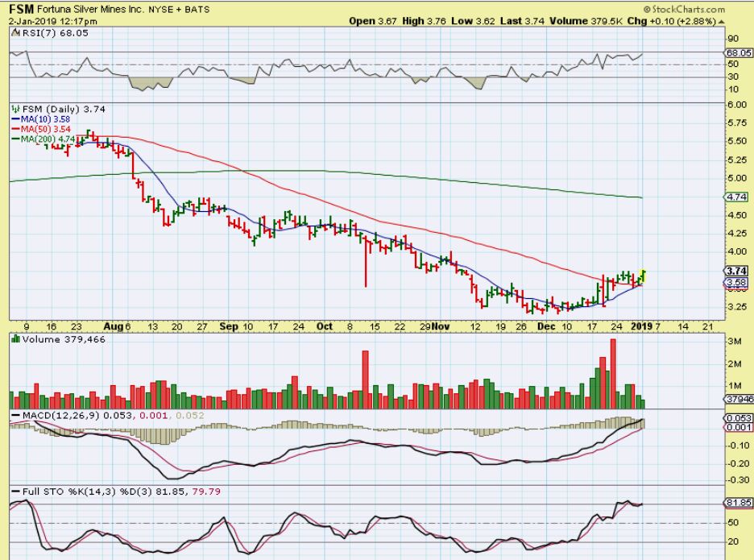Click the 'Sep' month label on the date axis
Viewport: 754px width, 560px height.
(x=229, y=326)
